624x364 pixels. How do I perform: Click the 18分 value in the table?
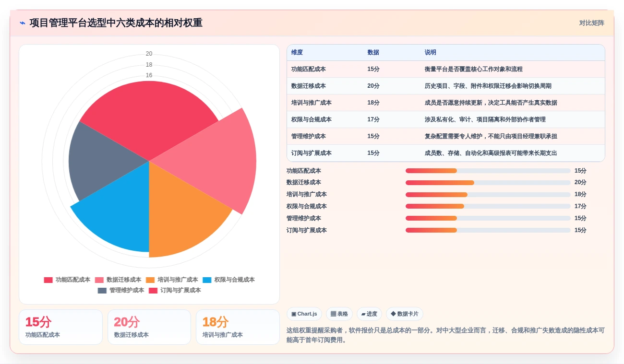pyautogui.click(x=373, y=103)
